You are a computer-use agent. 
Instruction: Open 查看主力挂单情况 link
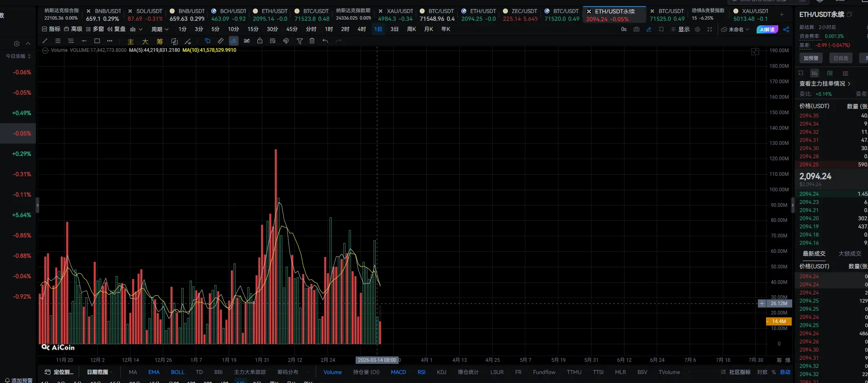point(825,84)
